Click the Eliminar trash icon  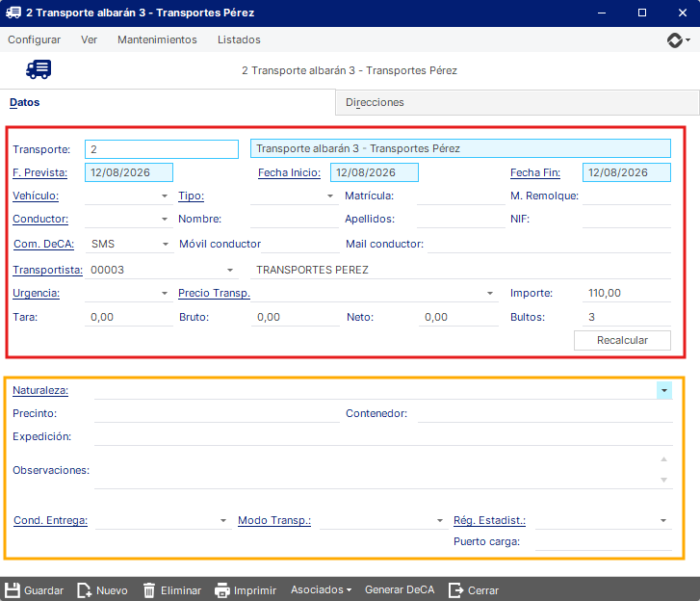click(149, 590)
